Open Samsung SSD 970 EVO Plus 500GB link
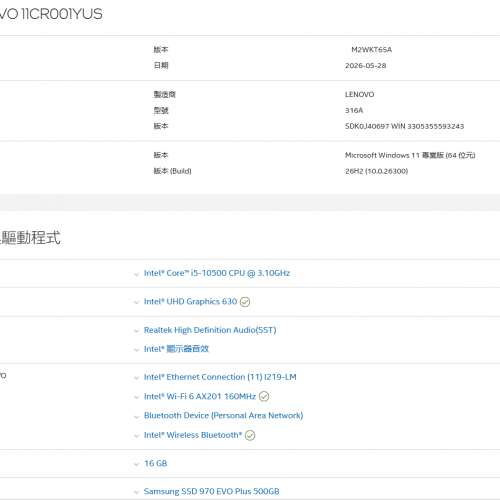Screen dimensions: 500x500 (x=212, y=491)
